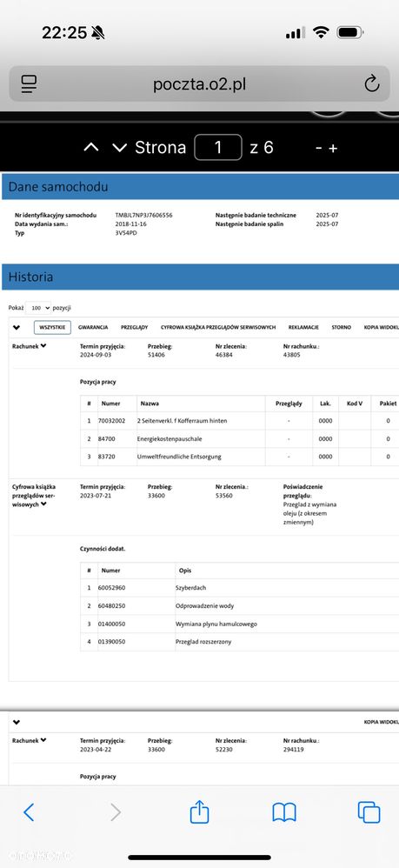The height and width of the screenshot is (868, 399).
Task: Click order number 52230
Action: pos(224,750)
